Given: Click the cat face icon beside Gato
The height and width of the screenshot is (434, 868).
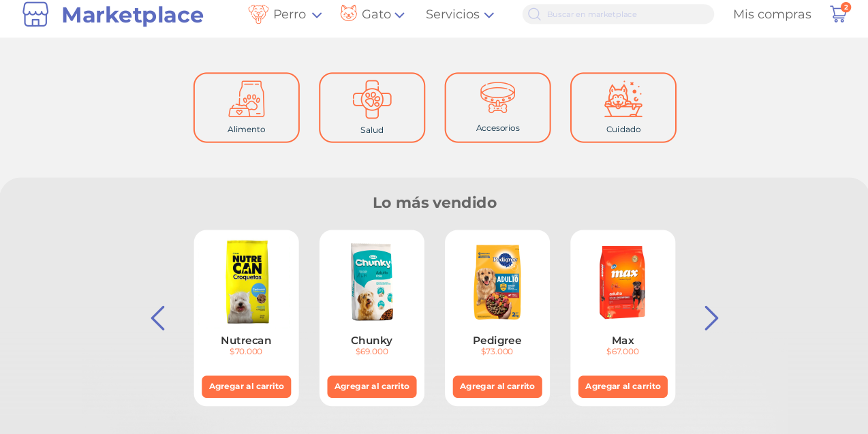Looking at the screenshot, I should 349,14.
